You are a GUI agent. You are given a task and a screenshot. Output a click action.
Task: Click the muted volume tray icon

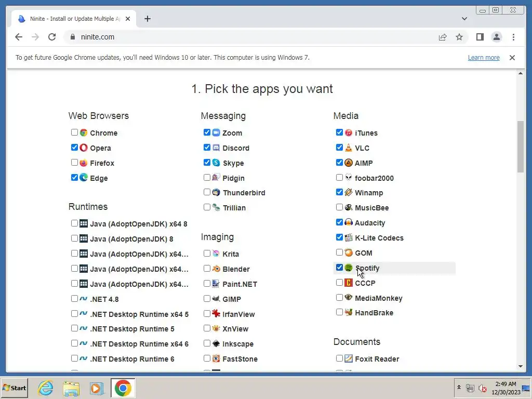(482, 388)
